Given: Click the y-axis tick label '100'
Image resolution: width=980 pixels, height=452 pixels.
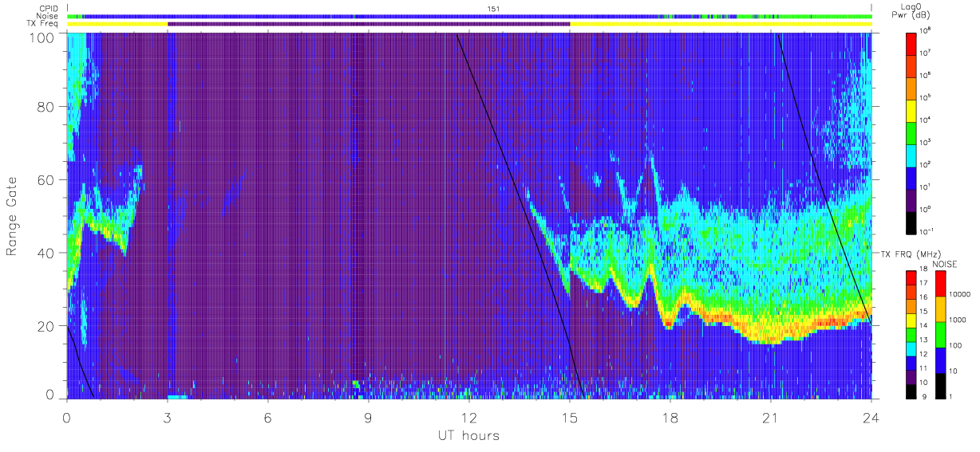Looking at the screenshot, I should pyautogui.click(x=42, y=37).
